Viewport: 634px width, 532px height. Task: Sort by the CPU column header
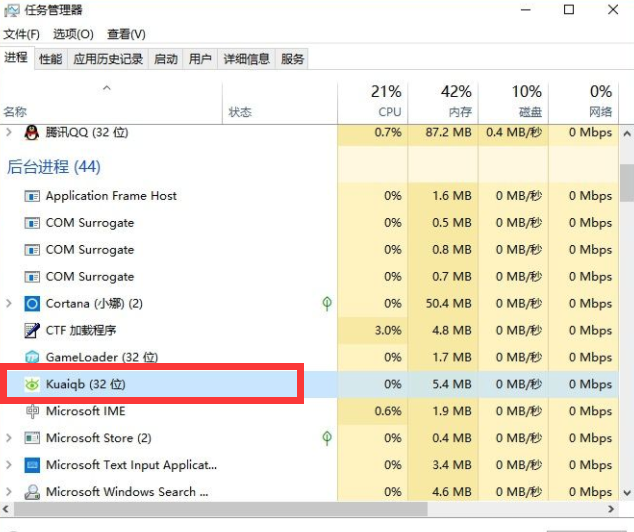372,101
